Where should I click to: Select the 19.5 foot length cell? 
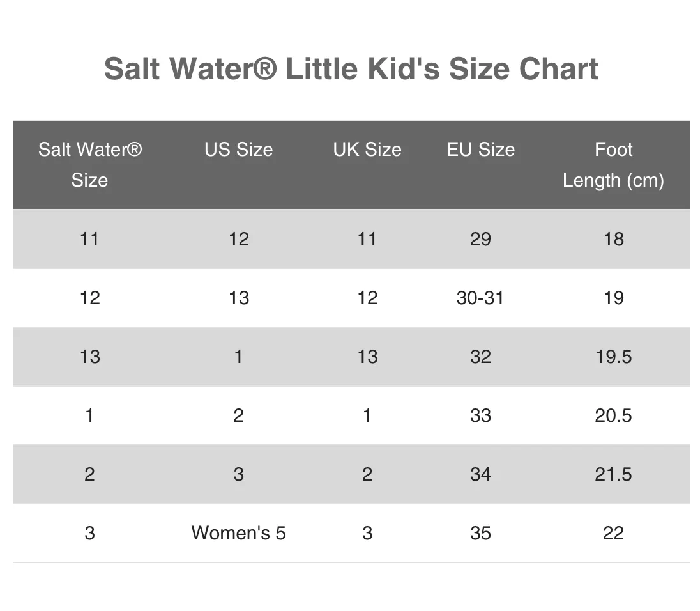(x=613, y=357)
